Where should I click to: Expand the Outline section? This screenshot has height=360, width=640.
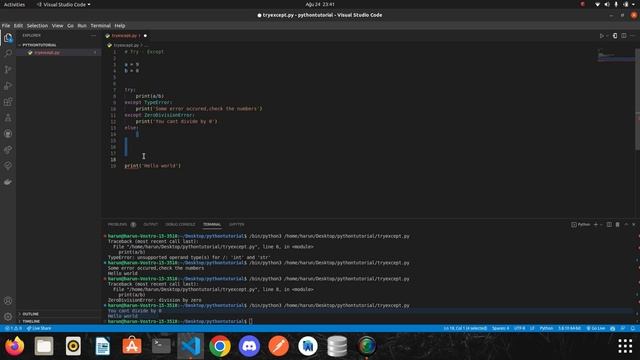[58, 314]
